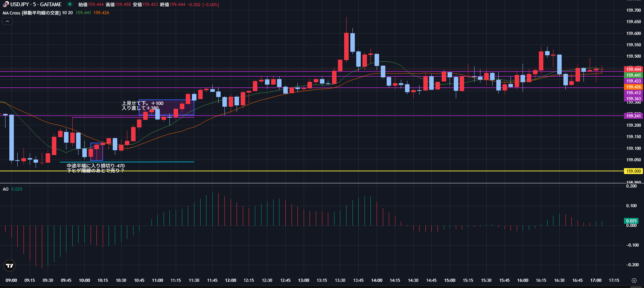This screenshot has height=288, width=644.
Task: Click the TradingView logo icon
Action: tap(10, 266)
